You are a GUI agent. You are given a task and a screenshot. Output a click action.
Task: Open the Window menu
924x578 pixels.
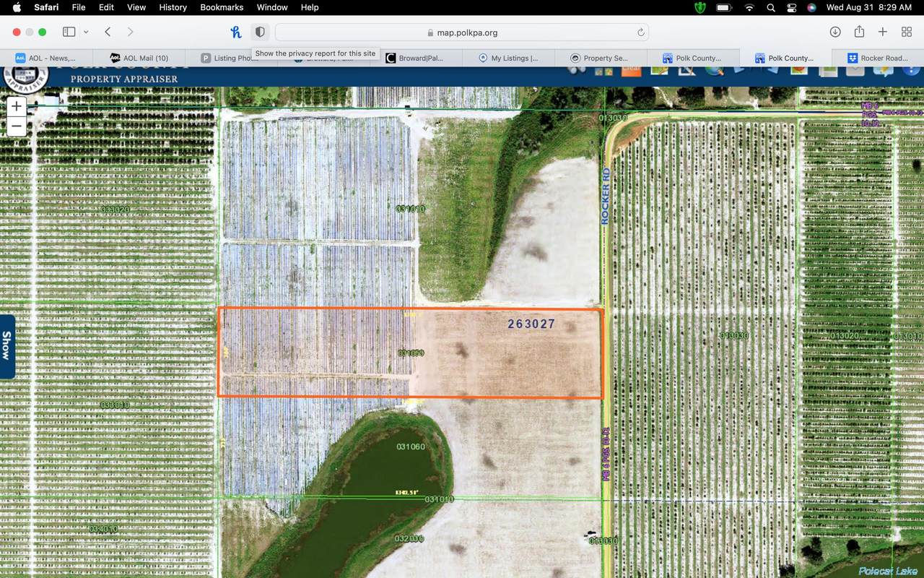coord(272,7)
